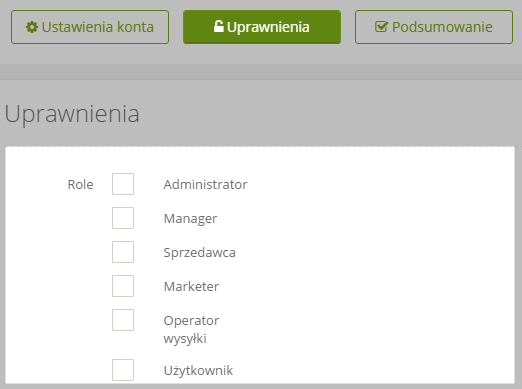The height and width of the screenshot is (389, 522).
Task: Click the Manager label text
Action: [x=190, y=219]
